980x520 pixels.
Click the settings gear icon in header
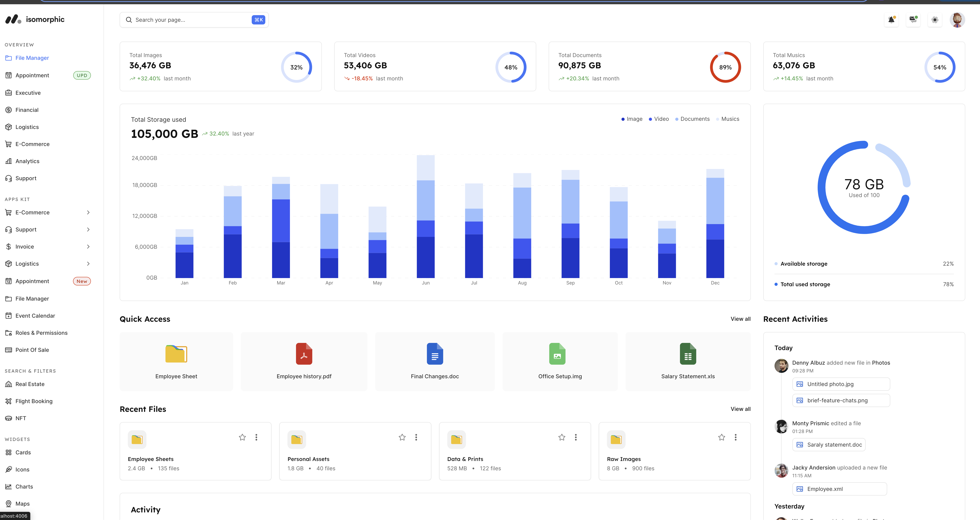coord(935,20)
